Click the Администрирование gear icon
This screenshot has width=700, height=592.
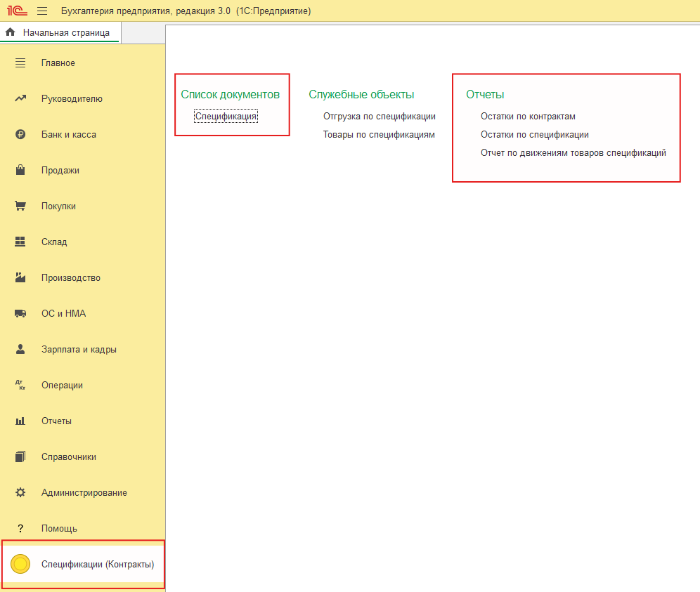point(20,492)
